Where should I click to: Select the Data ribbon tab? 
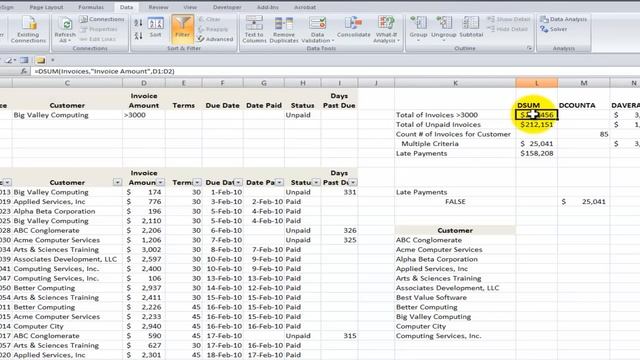pos(126,7)
